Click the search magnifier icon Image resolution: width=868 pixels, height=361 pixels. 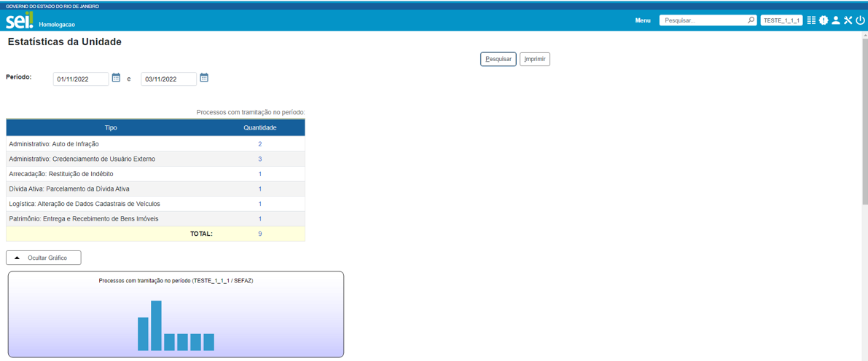tap(751, 20)
